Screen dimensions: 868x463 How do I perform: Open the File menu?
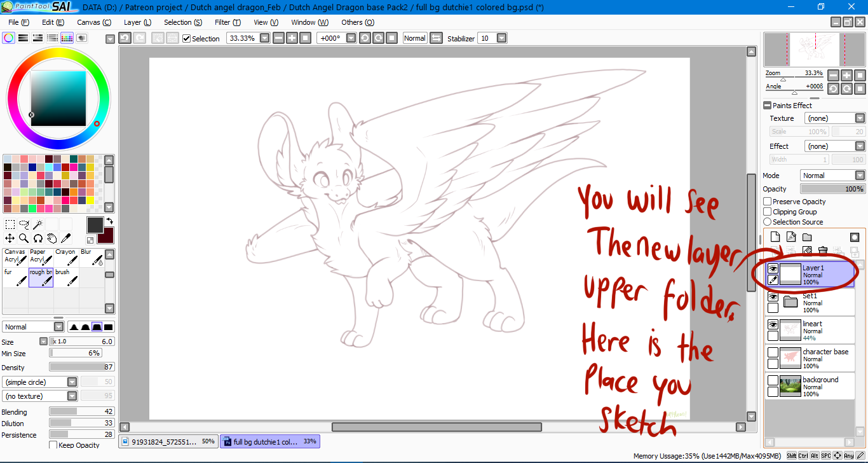coord(18,22)
